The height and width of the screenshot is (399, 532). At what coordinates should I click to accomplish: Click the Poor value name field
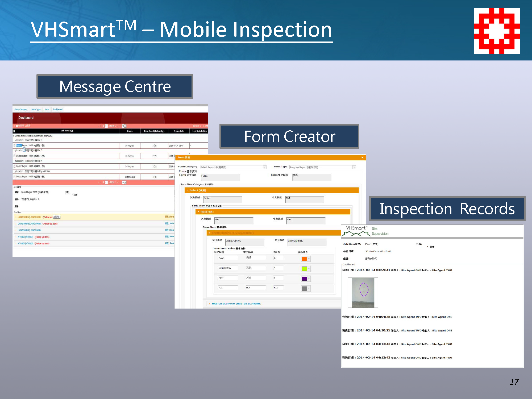(x=228, y=278)
